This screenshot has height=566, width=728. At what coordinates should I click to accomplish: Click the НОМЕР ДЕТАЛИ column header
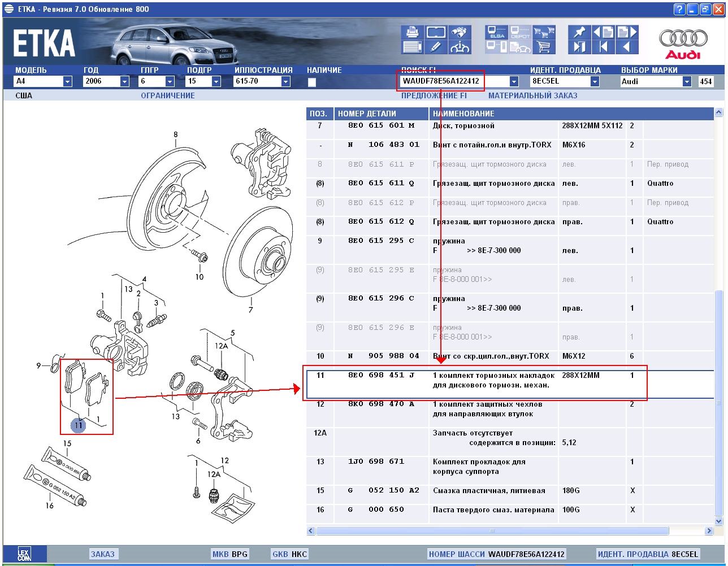(382, 114)
